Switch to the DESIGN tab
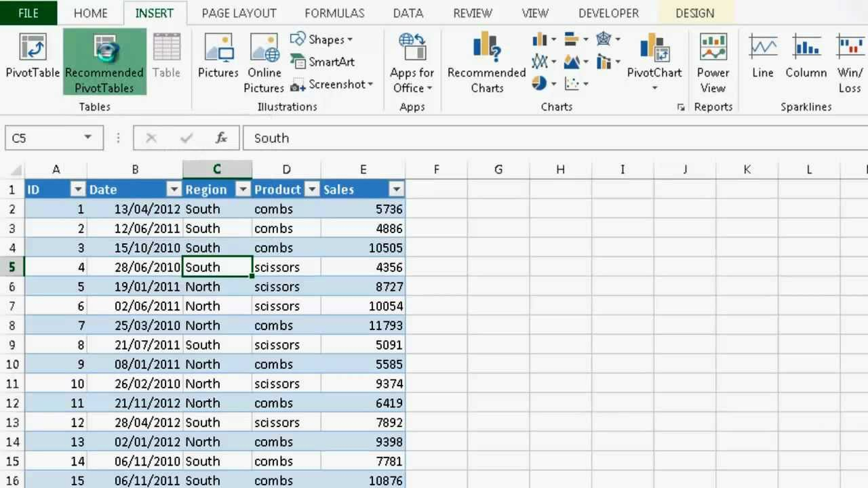 pos(695,13)
